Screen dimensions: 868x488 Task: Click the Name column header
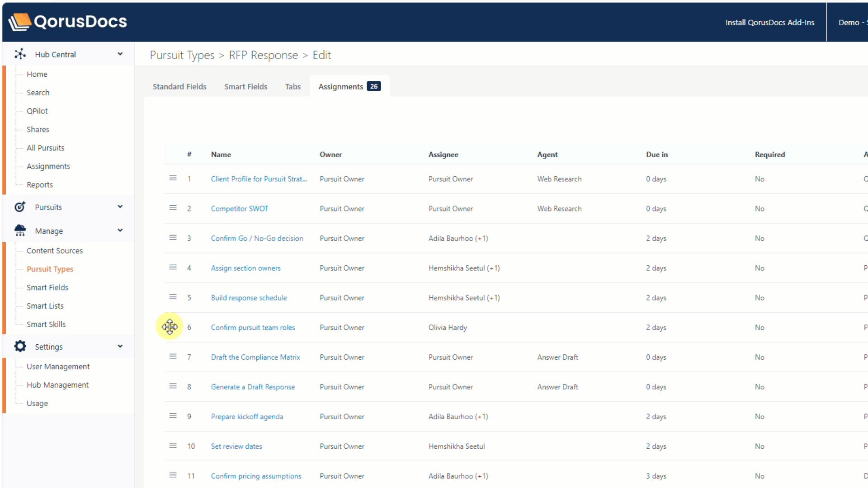click(221, 155)
